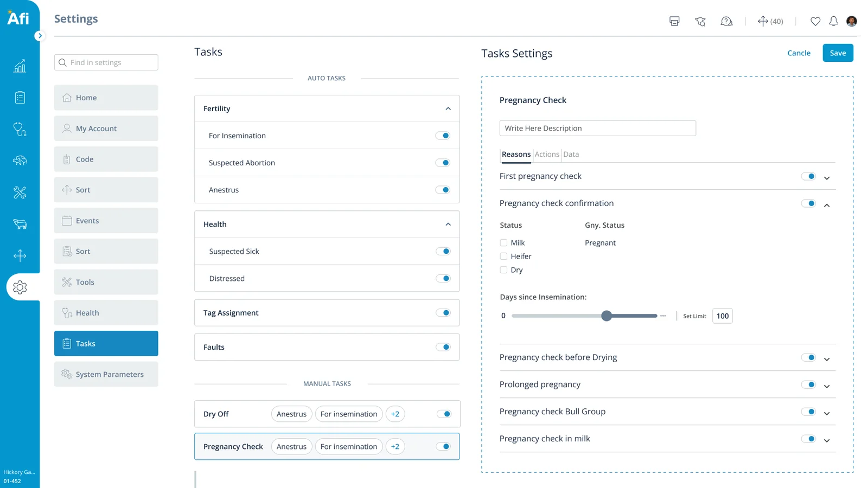Open System Parameters settings menu

coord(106,374)
